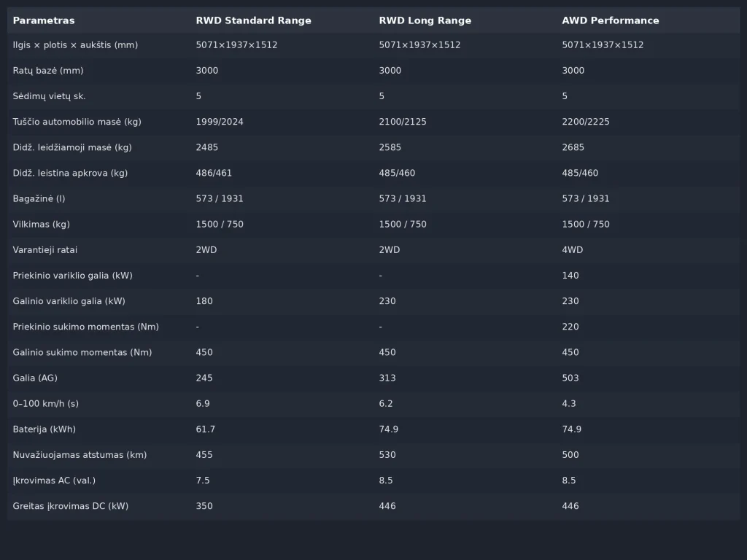Select the 530 driving range value
This screenshot has height=560, width=747.
[387, 455]
